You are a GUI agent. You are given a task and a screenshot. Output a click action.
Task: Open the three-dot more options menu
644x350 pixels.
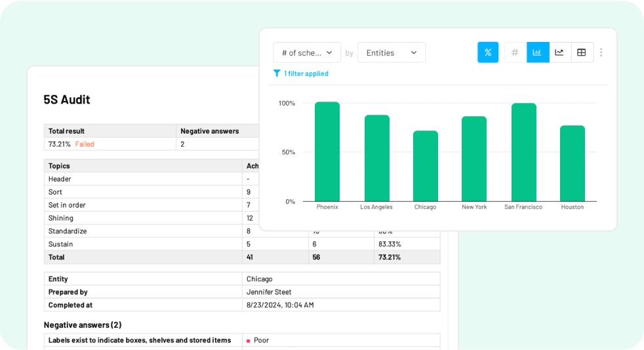pyautogui.click(x=601, y=52)
